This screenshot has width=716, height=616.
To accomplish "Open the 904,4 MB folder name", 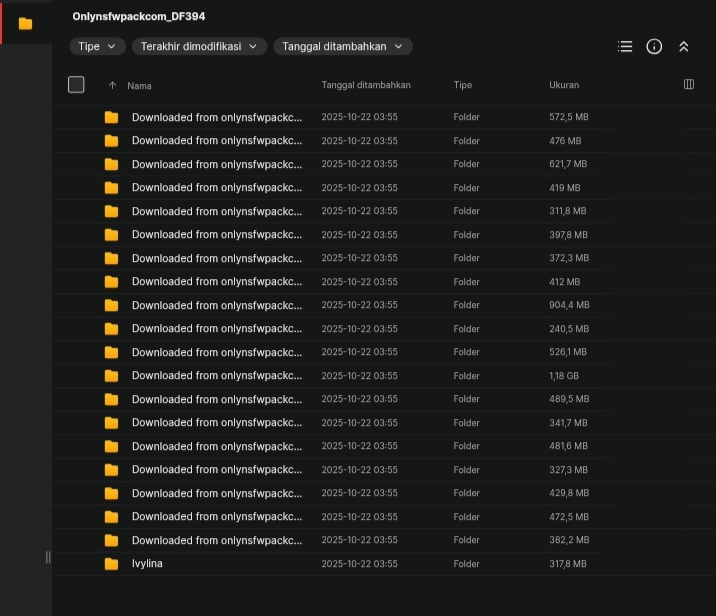I will (216, 305).
